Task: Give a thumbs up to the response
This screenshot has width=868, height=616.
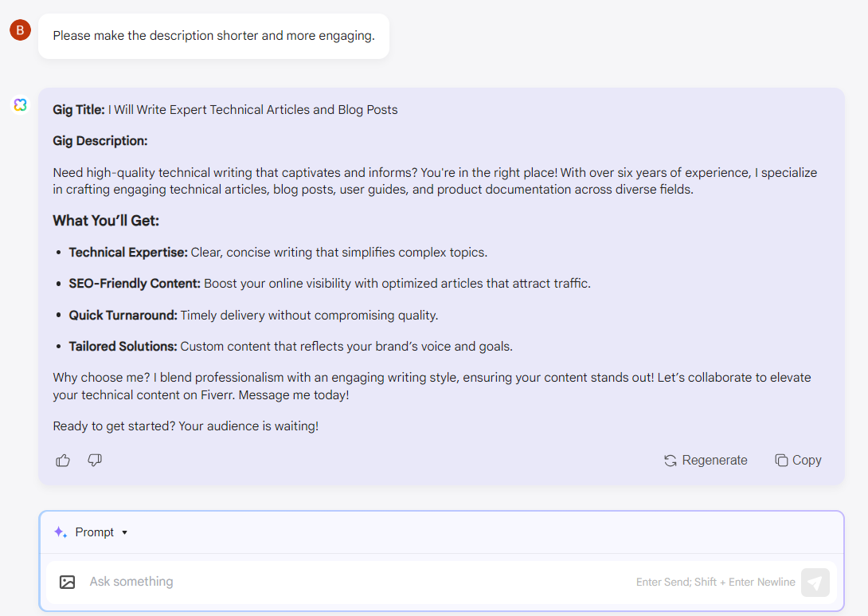Action: [x=62, y=460]
